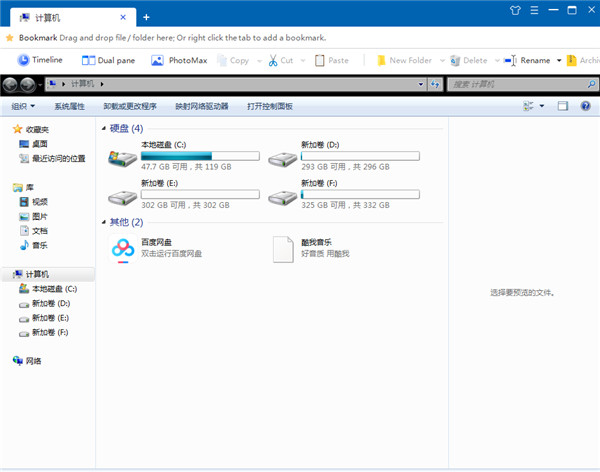The image size is (600, 472).
Task: Collapse the 硬盘 (4) group
Action: (x=104, y=129)
